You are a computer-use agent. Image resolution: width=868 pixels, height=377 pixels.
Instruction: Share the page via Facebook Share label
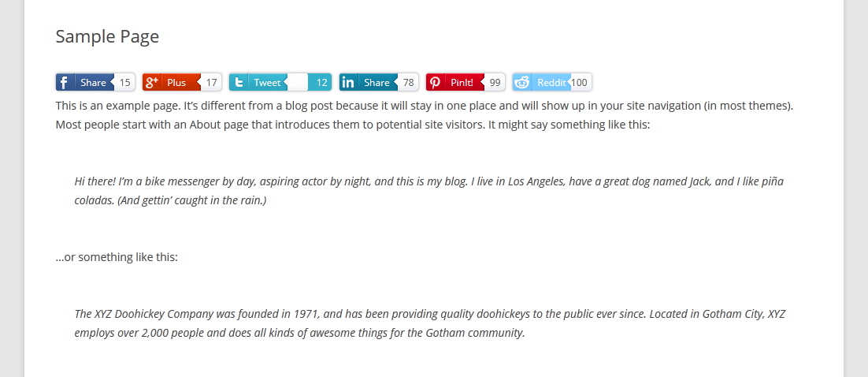point(93,83)
